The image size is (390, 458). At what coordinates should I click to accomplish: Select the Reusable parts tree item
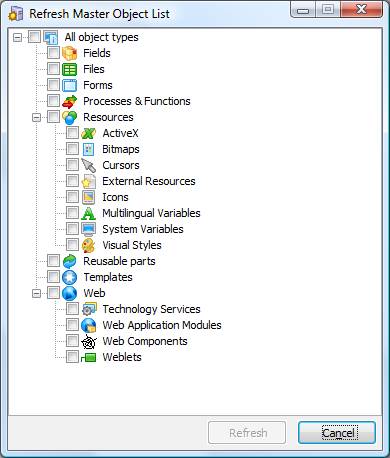[119, 261]
